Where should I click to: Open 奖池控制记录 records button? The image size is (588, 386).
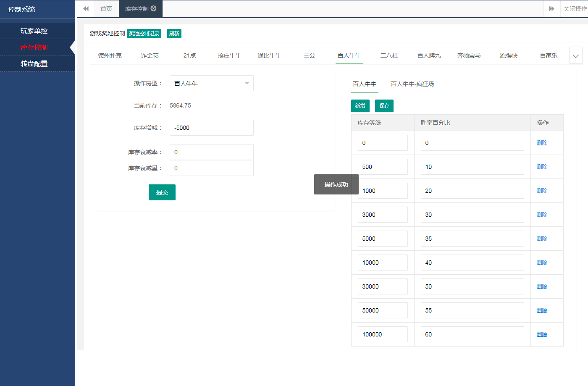click(x=144, y=34)
